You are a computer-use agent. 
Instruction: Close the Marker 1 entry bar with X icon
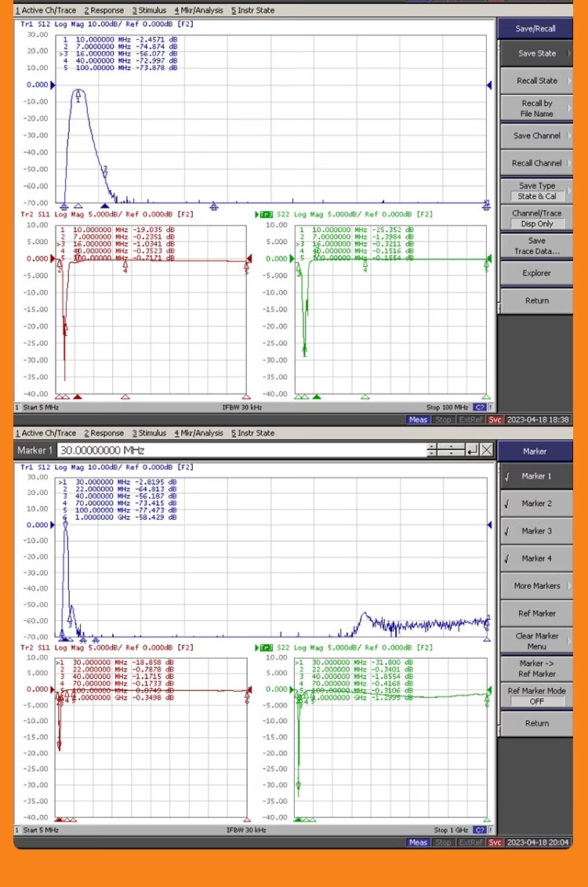click(487, 450)
